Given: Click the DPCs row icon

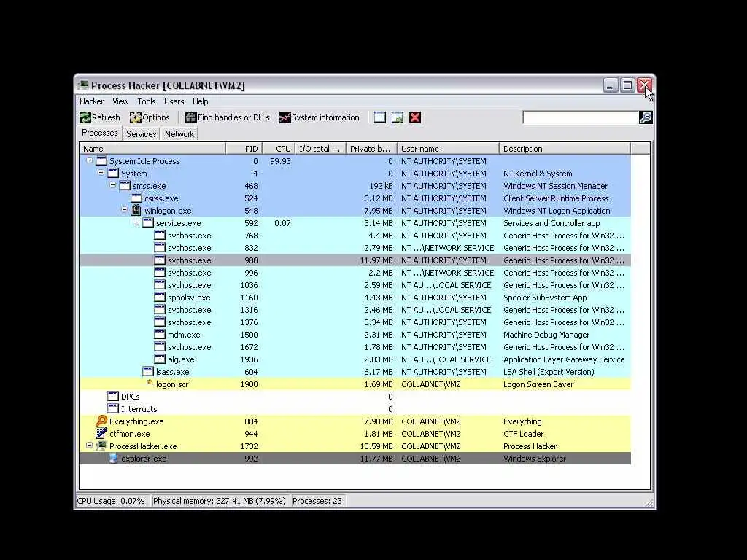Looking at the screenshot, I should click(x=113, y=396).
